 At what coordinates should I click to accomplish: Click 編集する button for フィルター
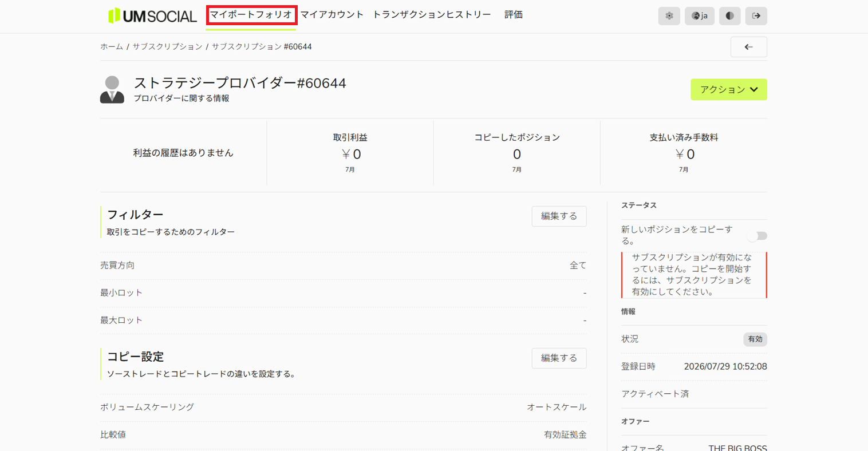(x=559, y=216)
